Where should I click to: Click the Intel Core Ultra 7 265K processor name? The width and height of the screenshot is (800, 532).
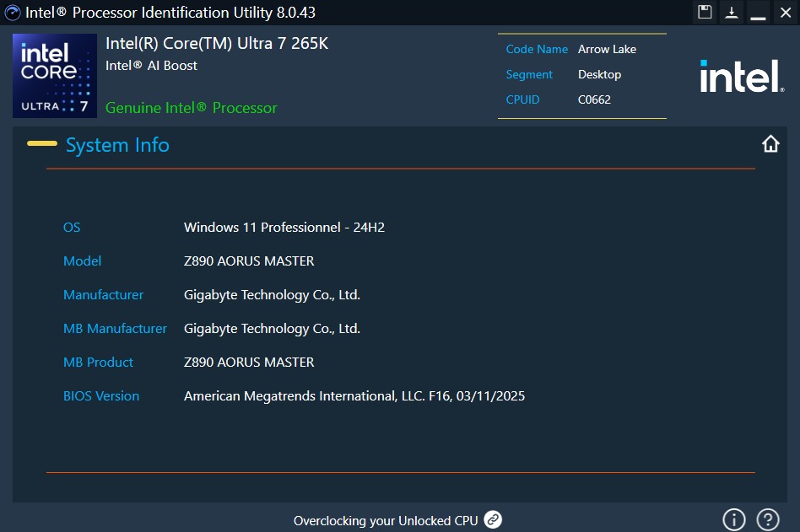[217, 44]
